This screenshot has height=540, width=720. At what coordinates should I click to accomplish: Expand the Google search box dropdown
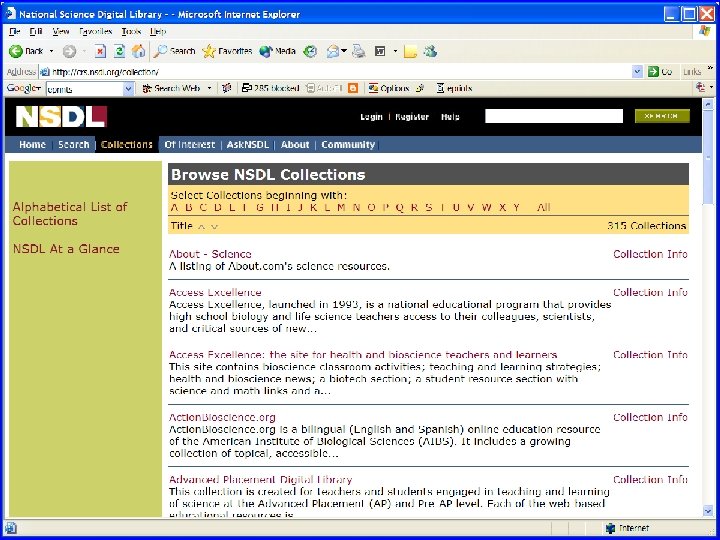click(x=128, y=89)
